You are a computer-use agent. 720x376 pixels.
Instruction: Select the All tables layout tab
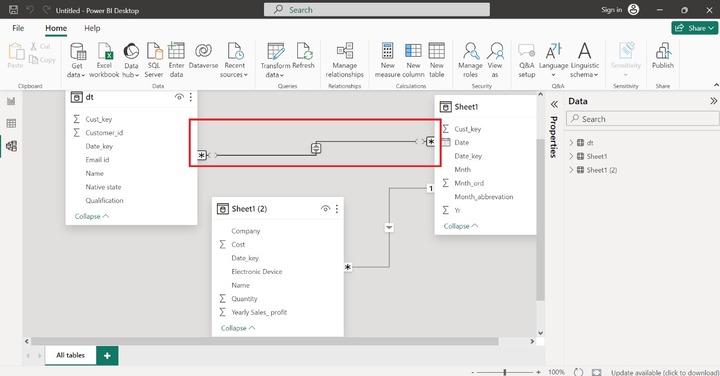coord(71,355)
